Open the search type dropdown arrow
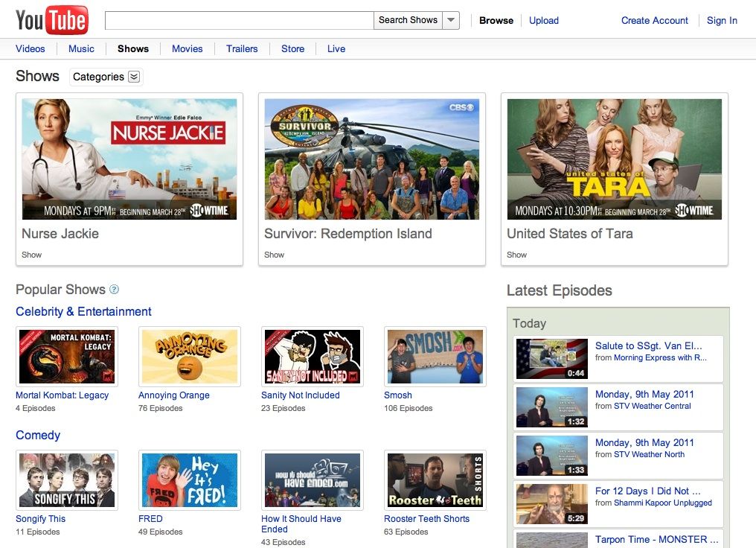 click(451, 21)
